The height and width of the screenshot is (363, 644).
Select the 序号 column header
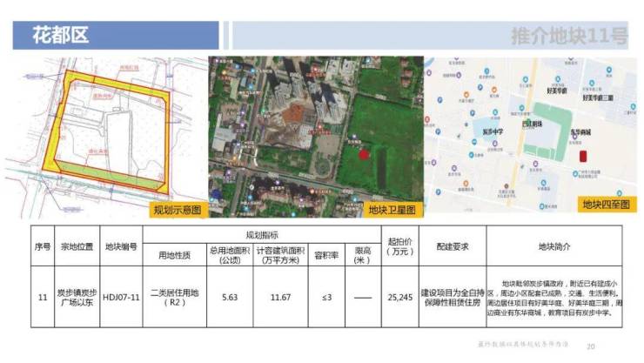pyautogui.click(x=43, y=246)
